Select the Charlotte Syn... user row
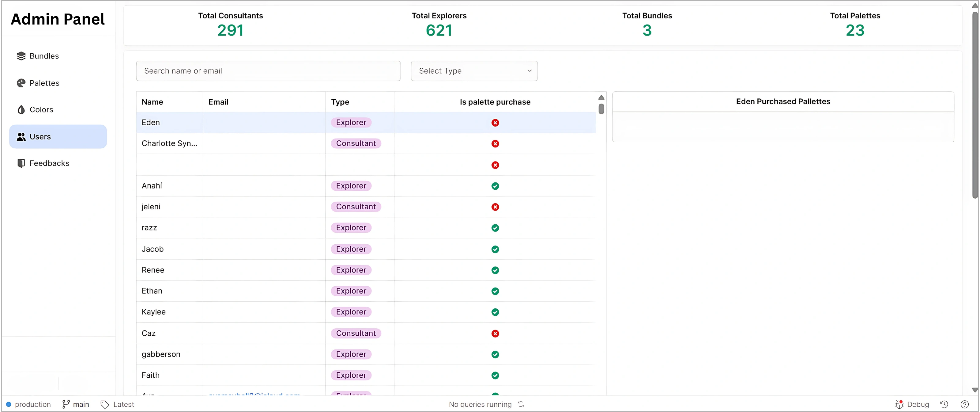This screenshot has width=980, height=412. click(x=169, y=143)
